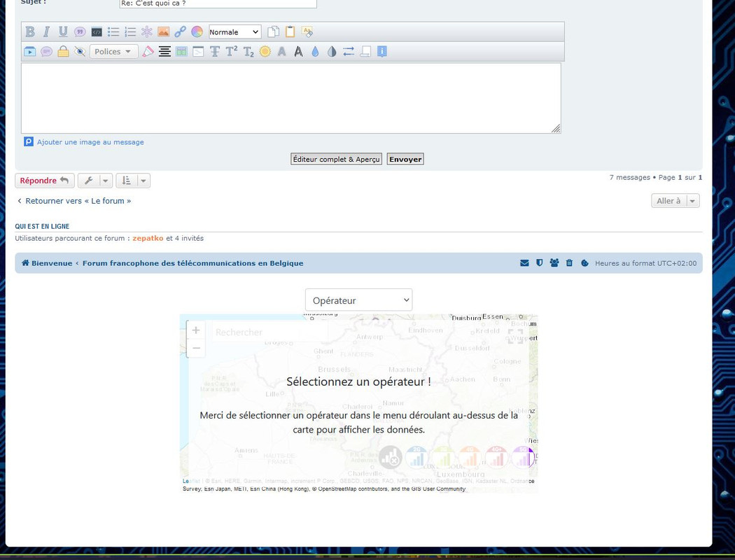
Task: Go to Bienvenue home link
Action: point(47,263)
